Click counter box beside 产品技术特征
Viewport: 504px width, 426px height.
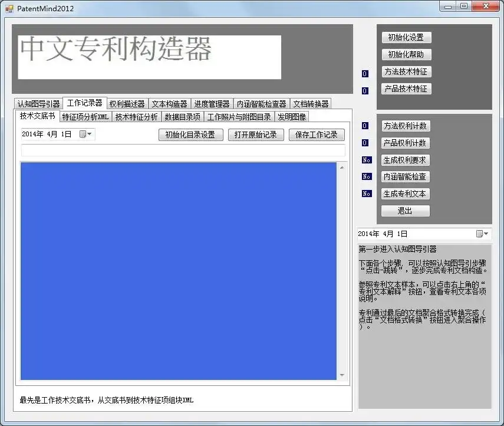(365, 91)
